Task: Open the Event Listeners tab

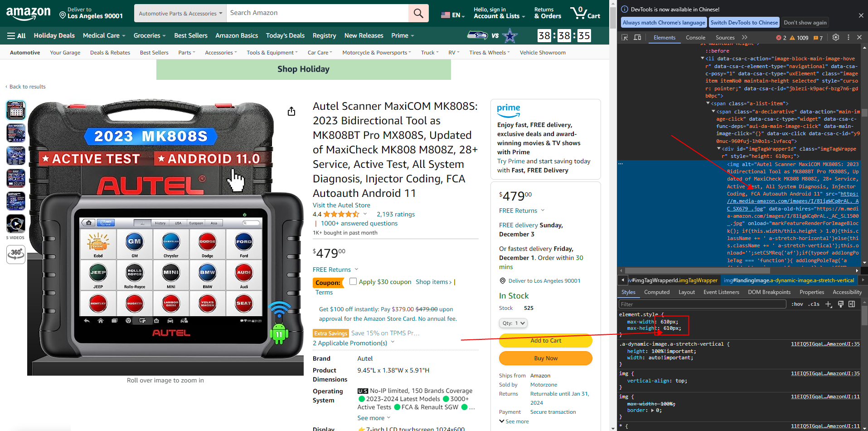Action: 721,292
